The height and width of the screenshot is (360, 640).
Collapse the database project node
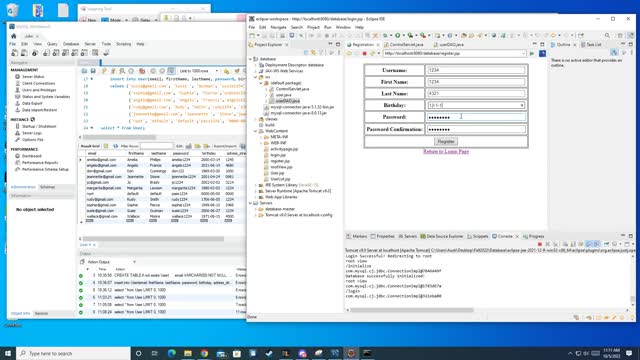point(251,59)
